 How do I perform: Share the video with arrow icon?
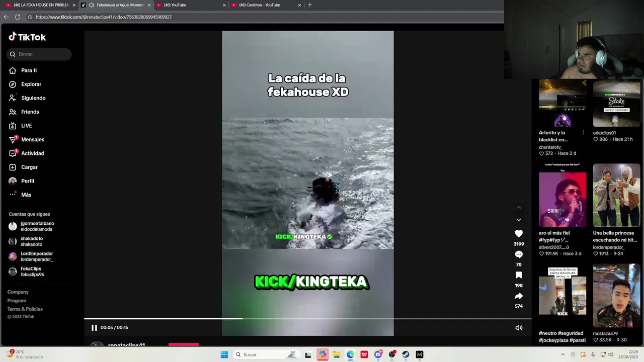[x=519, y=296]
